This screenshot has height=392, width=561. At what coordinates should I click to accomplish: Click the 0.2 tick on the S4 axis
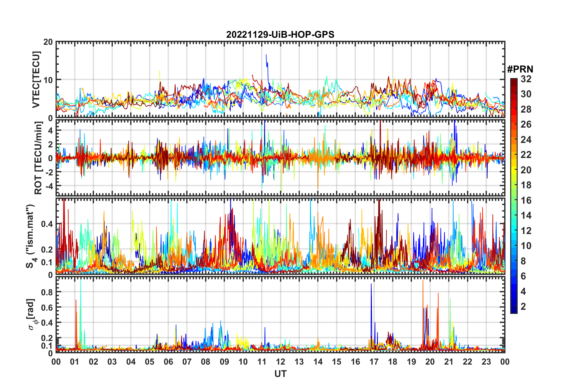tap(47, 249)
